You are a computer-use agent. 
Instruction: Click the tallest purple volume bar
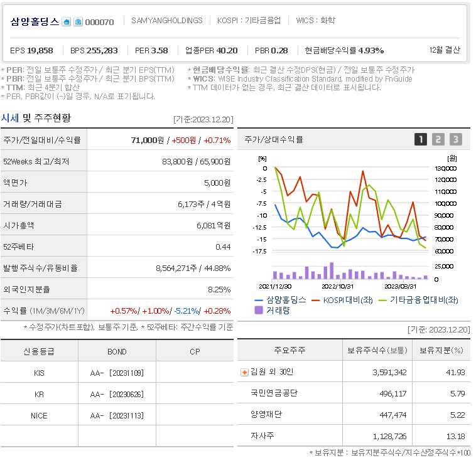[332, 271]
